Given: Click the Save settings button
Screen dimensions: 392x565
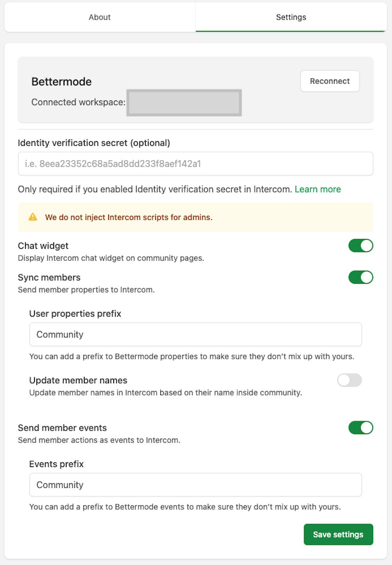Looking at the screenshot, I should point(338,534).
